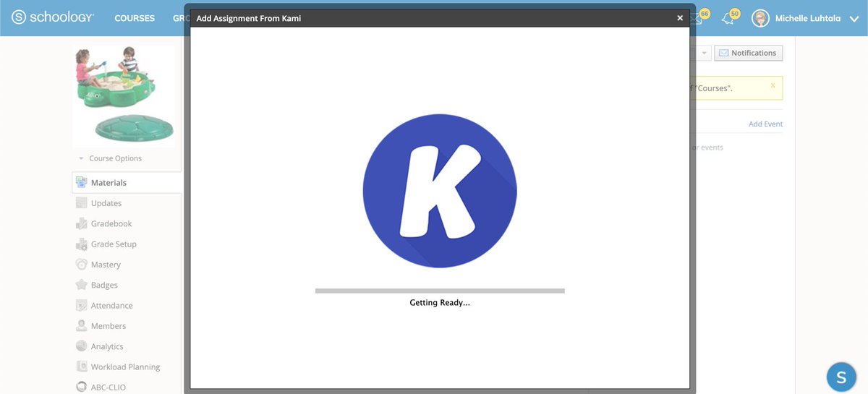Click the Gradebook icon
This screenshot has height=394, width=868.
click(82, 224)
